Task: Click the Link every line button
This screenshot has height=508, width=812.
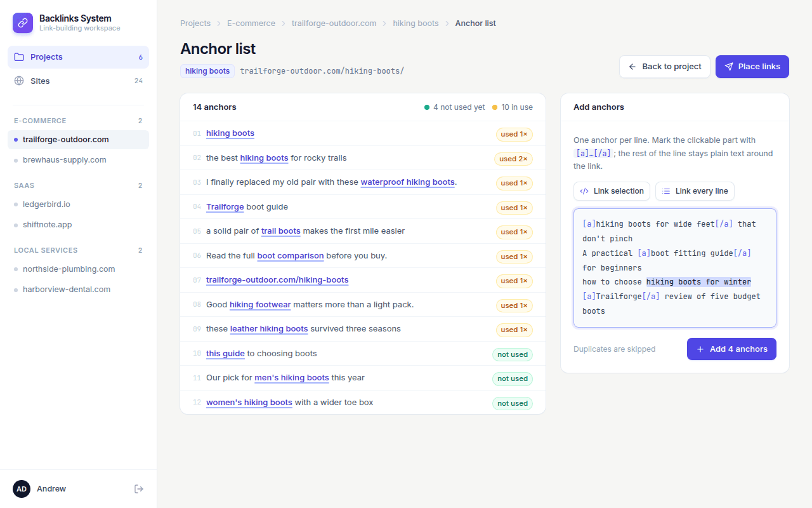Action: tap(695, 191)
